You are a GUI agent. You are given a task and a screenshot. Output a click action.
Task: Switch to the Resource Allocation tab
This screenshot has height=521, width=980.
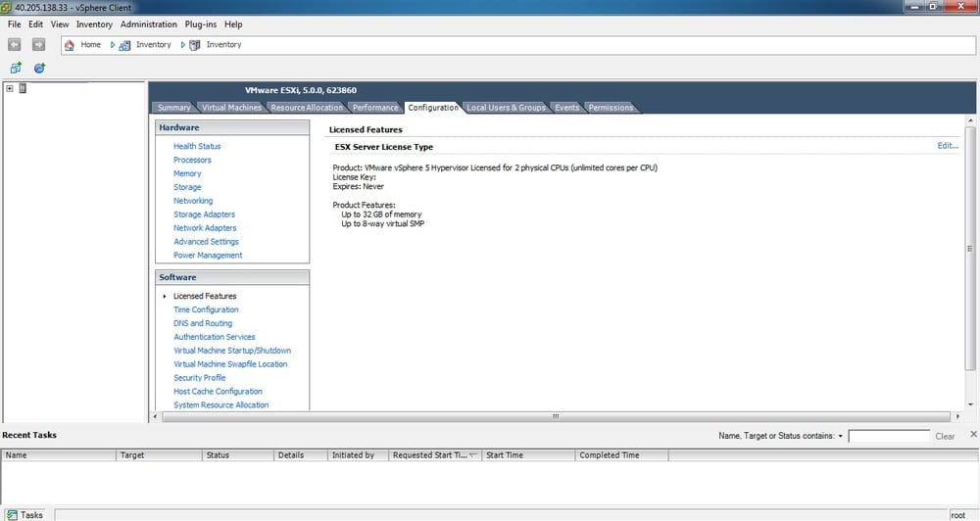point(307,108)
